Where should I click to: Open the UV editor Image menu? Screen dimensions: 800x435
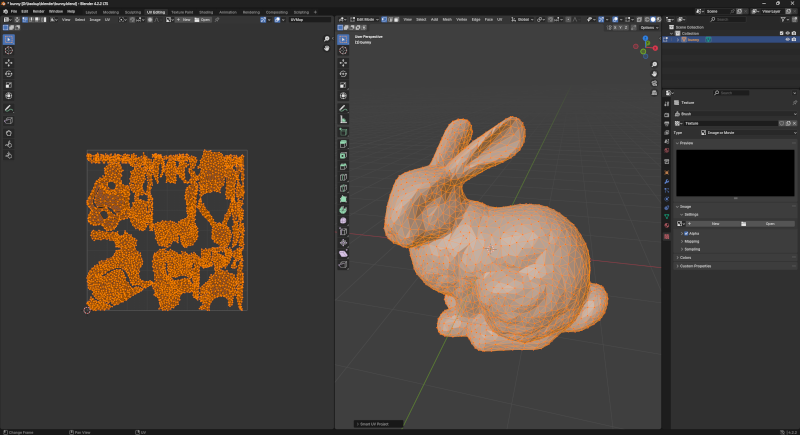(95, 19)
